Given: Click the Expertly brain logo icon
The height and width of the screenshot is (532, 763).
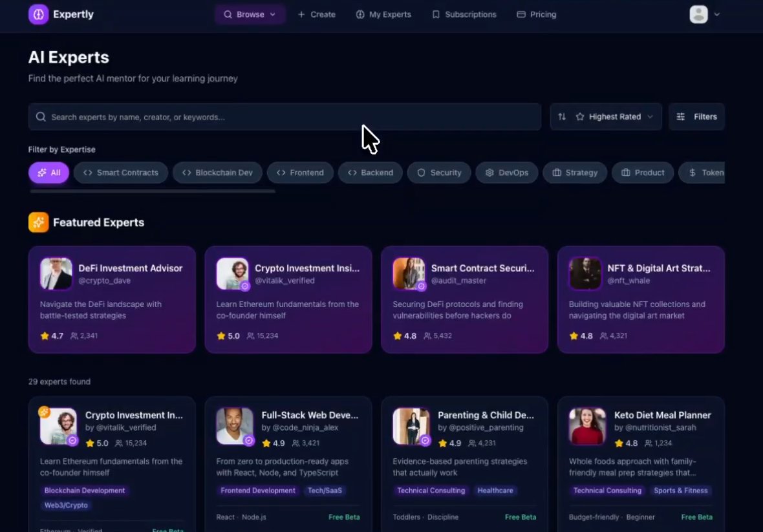Looking at the screenshot, I should point(38,14).
